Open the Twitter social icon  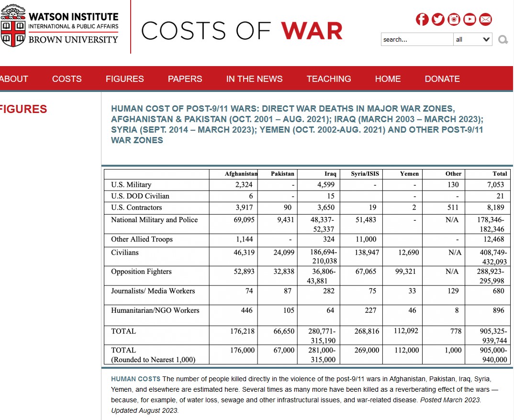coord(438,19)
